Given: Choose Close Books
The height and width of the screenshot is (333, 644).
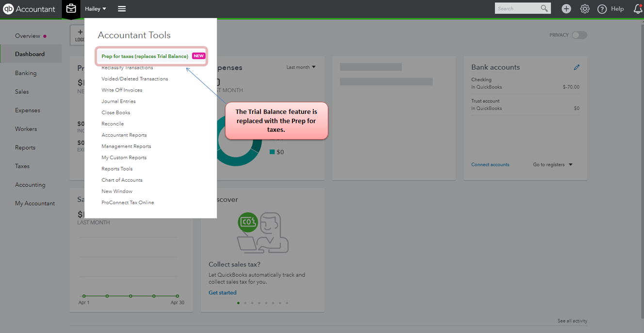Looking at the screenshot, I should (116, 112).
